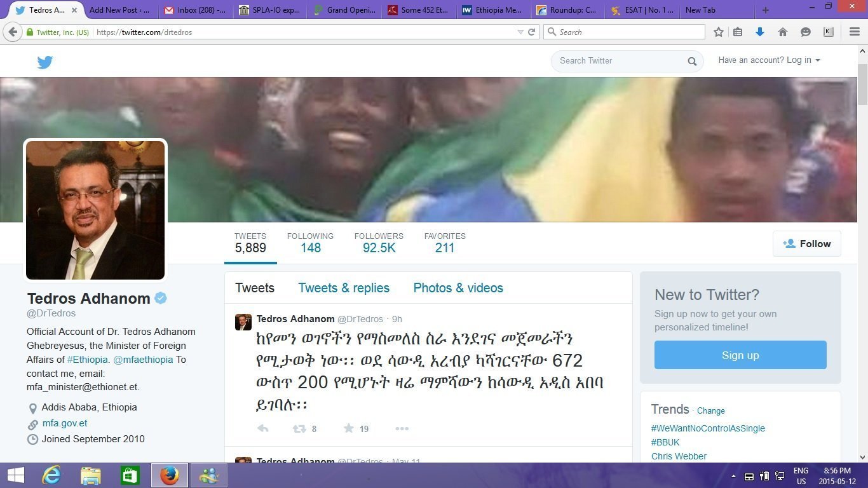This screenshot has height=488, width=868.
Task: Follow Tedros Adhanom with the Follow button
Action: click(807, 244)
